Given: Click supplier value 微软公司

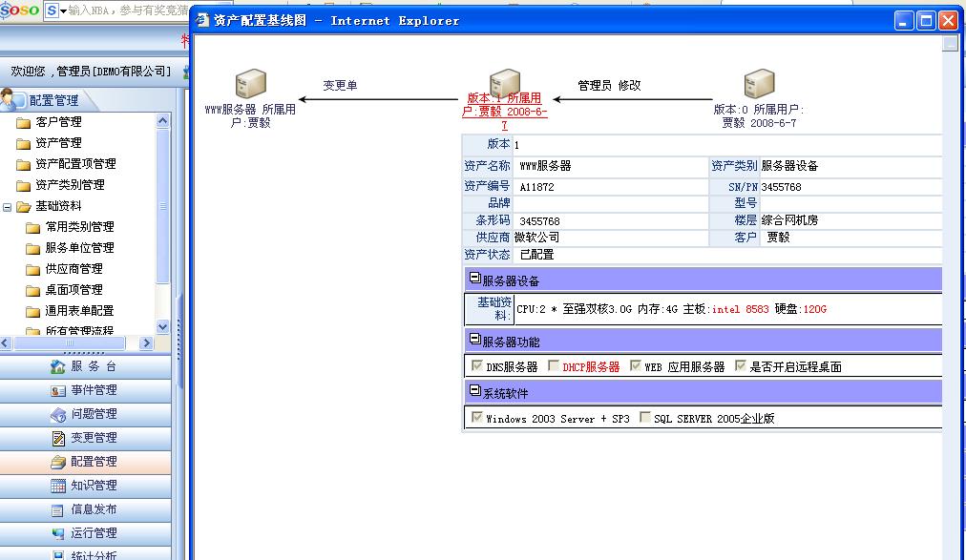Looking at the screenshot, I should coord(536,238).
